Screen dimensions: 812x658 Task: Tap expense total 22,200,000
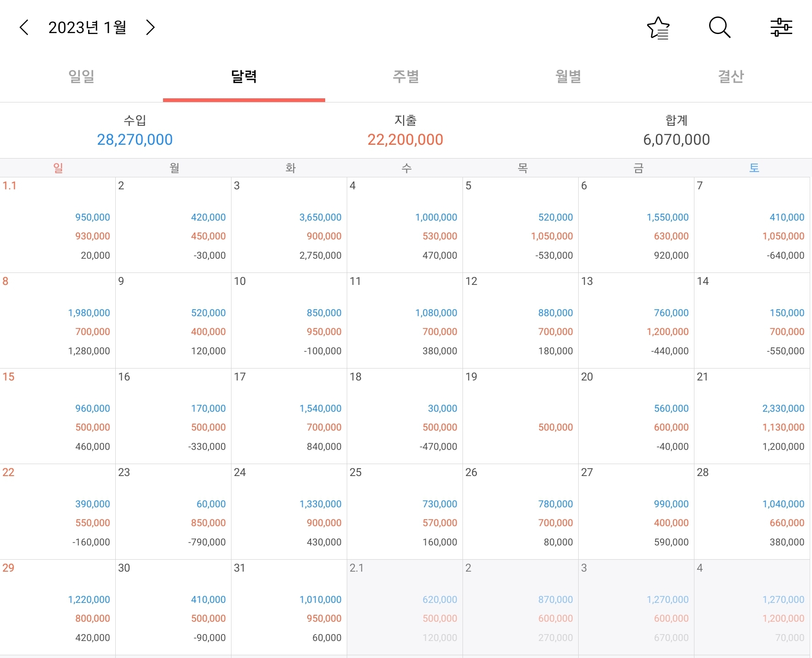coord(405,140)
